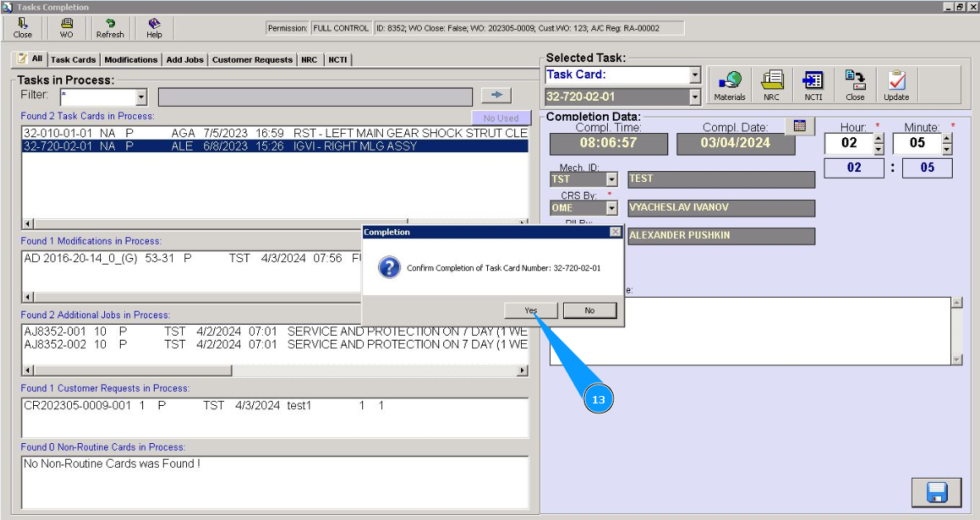Switch to the NCTI tab

[337, 60]
